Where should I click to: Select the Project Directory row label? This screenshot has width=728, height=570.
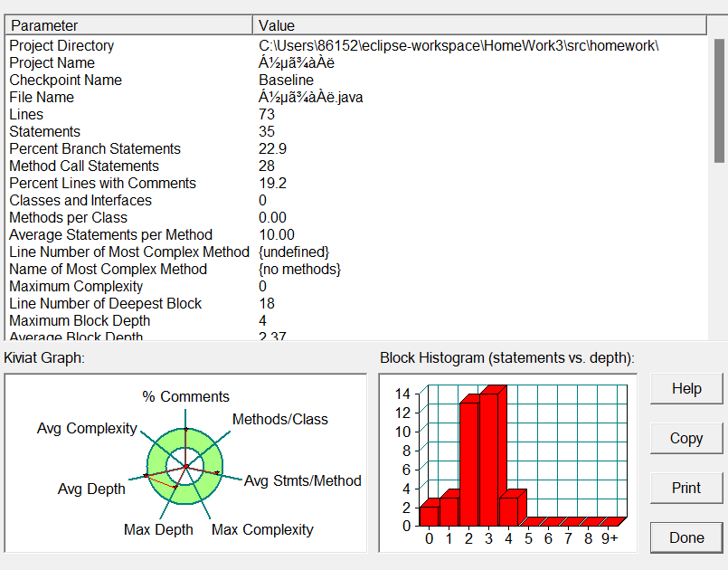(x=61, y=45)
